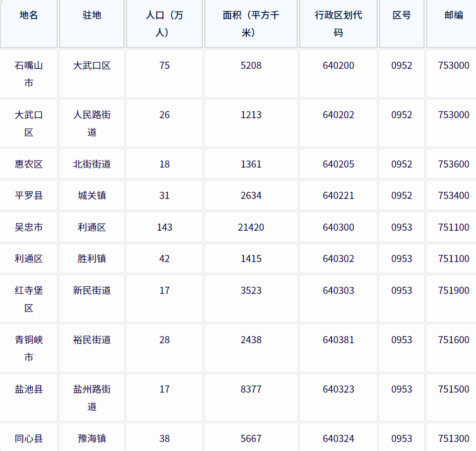Click the 盐州路街道 cell
Viewport: 476px width, 451px height.
pyautogui.click(x=92, y=397)
